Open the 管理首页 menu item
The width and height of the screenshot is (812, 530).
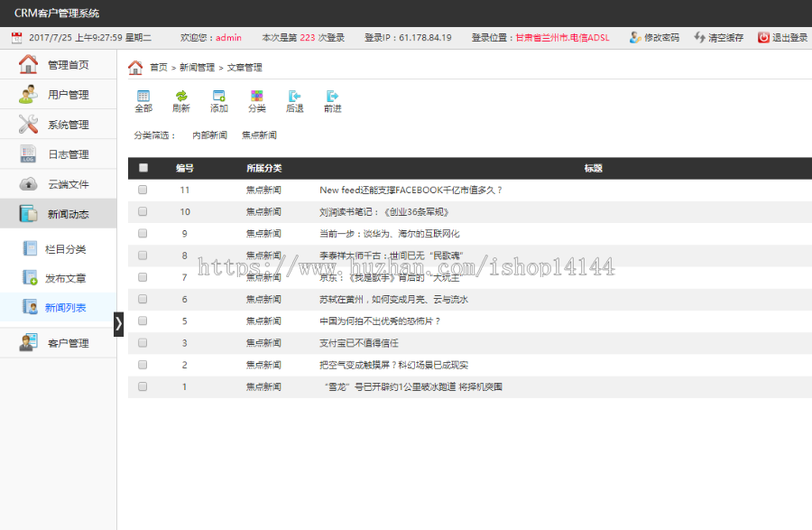58,65
